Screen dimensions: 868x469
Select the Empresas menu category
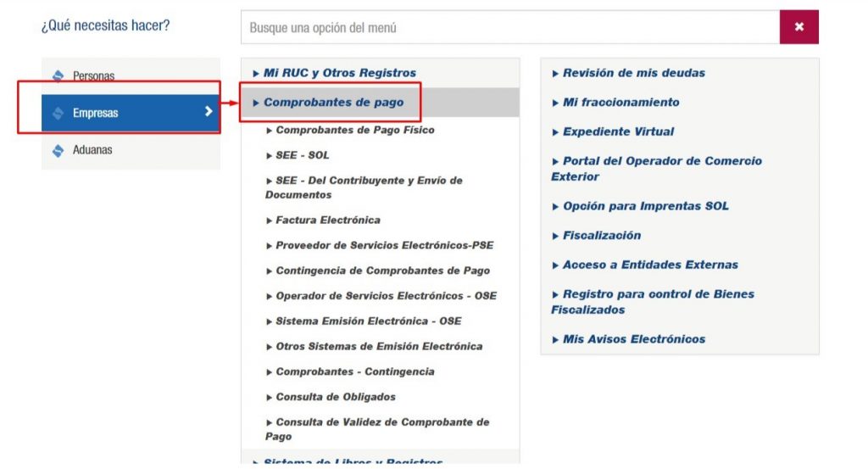pos(131,113)
